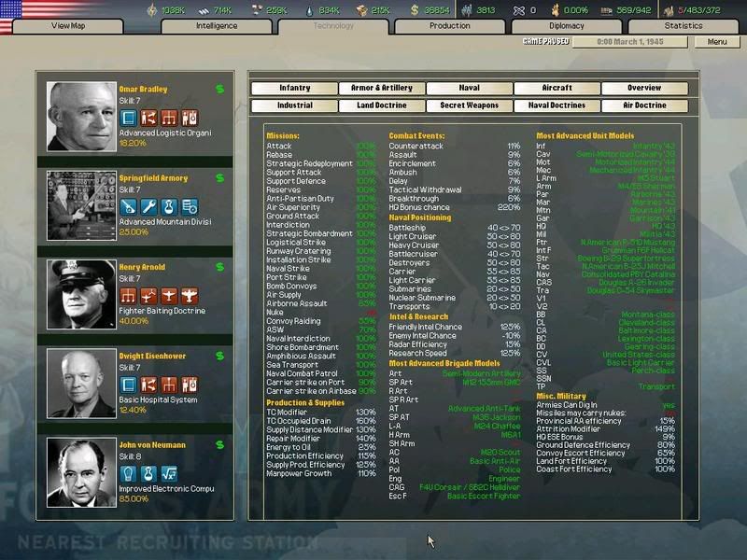The width and height of the screenshot is (747, 560).
Task: Click John von Neumann's flask specialty icon
Action: (148, 474)
